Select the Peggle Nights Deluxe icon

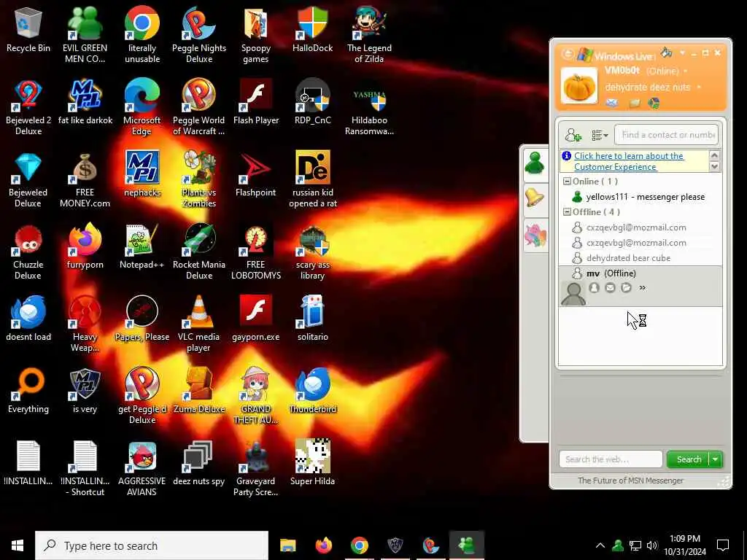199,35
